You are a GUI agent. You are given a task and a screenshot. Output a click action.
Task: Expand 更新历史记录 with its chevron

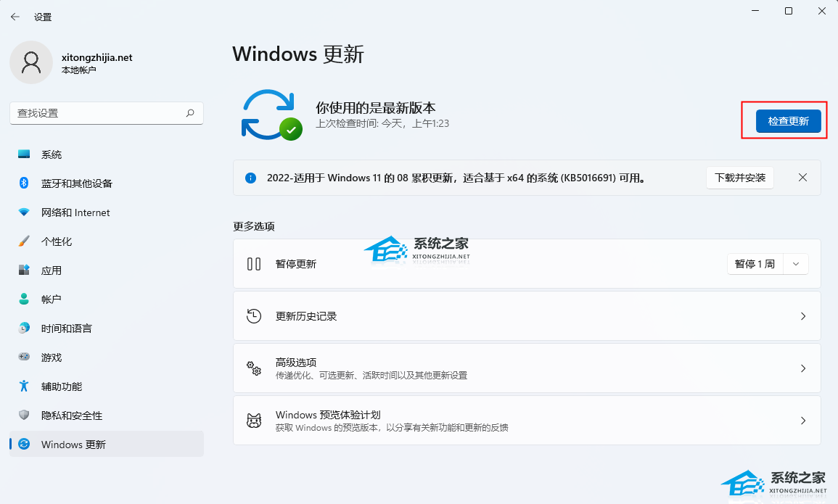(802, 316)
